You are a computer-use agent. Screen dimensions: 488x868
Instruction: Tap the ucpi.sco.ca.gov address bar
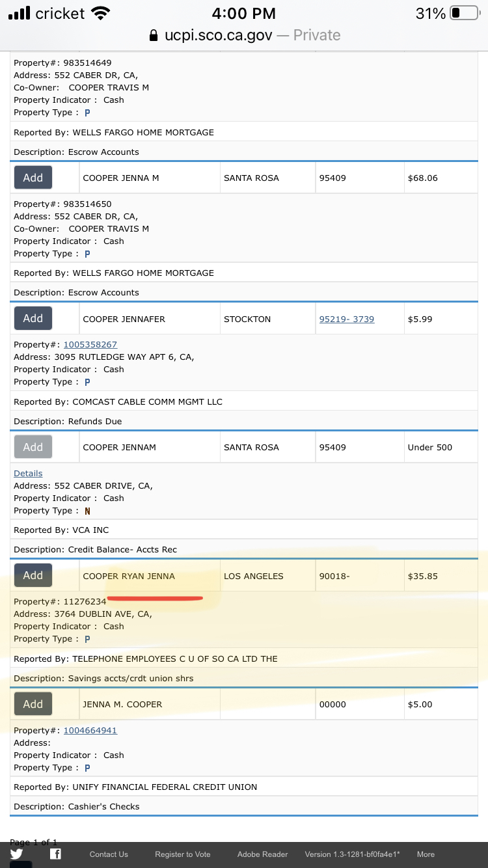244,35
